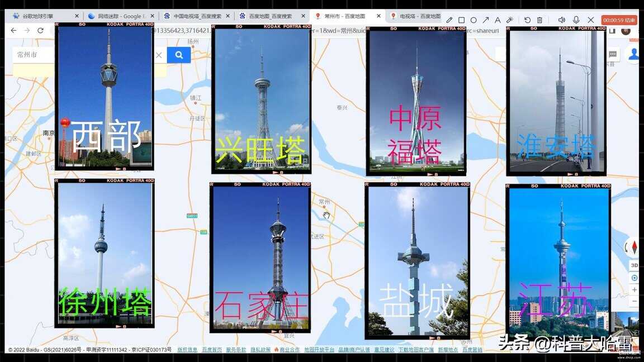Close the 常州市 - 百度地图 tab
This screenshot has width=644, height=362.
click(x=378, y=16)
